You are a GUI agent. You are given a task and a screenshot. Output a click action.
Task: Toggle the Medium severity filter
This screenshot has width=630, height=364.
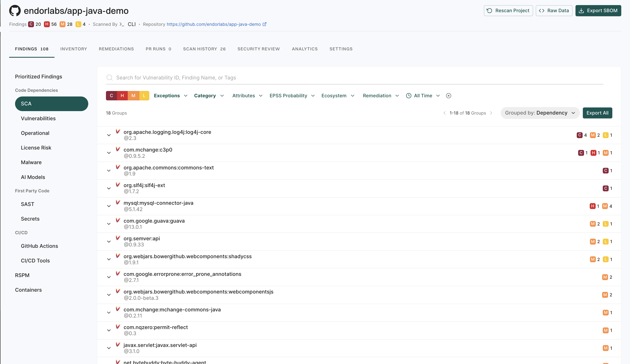[x=133, y=96]
